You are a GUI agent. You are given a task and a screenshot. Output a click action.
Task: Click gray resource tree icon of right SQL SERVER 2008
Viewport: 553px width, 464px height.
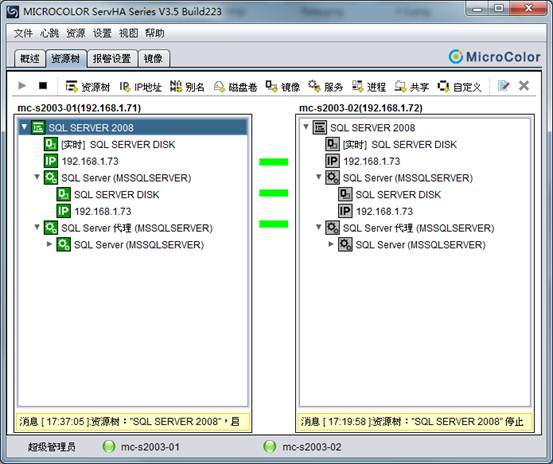(320, 128)
